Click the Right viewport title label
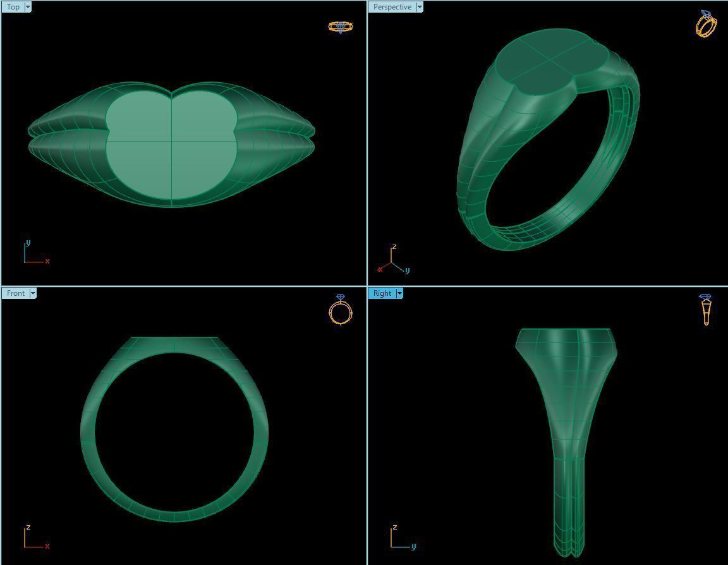The image size is (728, 565). tap(382, 293)
